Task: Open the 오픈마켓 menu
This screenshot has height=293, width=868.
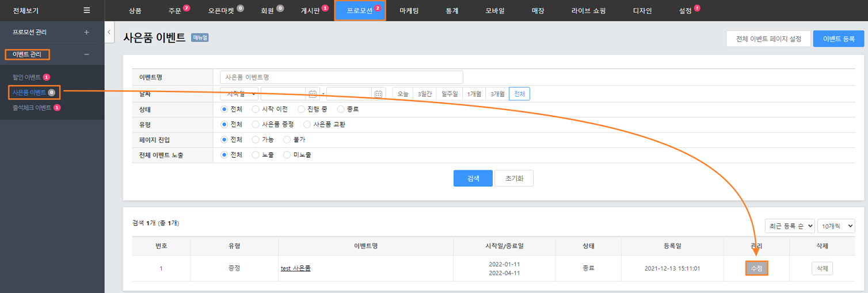Action: 222,11
